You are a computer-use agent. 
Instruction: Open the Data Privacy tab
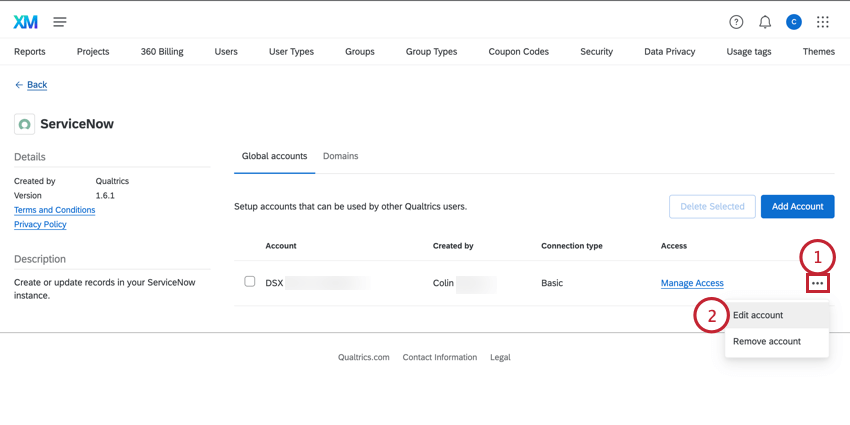click(x=669, y=51)
